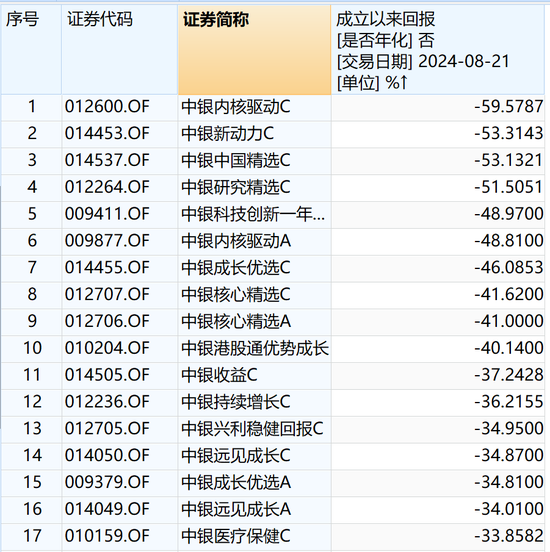Open fund 中银港股通优势成长
550x552 pixels.
coord(255,348)
